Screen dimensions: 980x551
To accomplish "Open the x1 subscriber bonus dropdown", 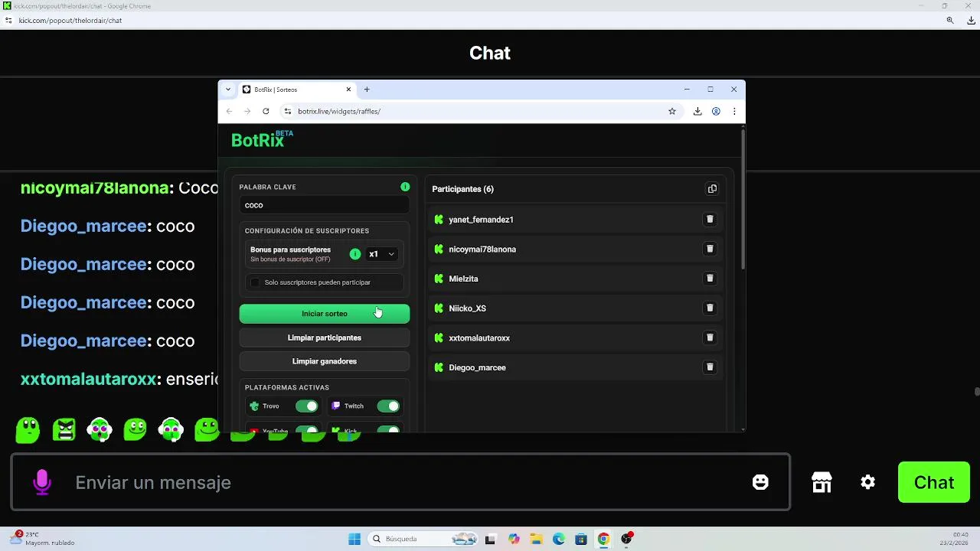I will pyautogui.click(x=382, y=254).
